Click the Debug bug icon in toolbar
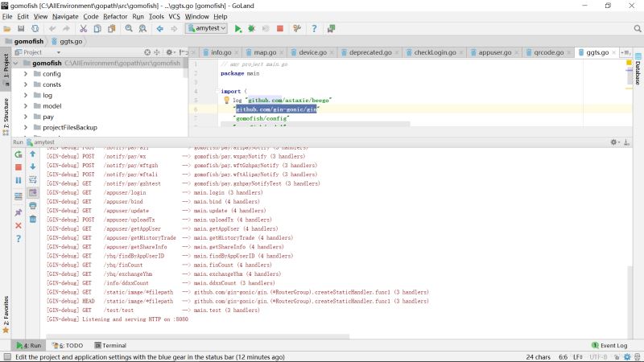Image resolution: width=644 pixels, height=362 pixels. coord(252,29)
